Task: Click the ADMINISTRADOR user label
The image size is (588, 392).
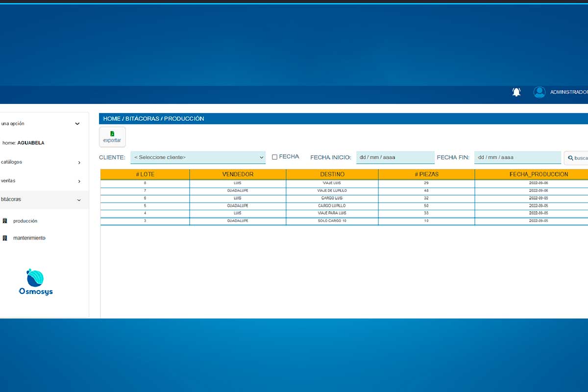Action: tap(569, 92)
